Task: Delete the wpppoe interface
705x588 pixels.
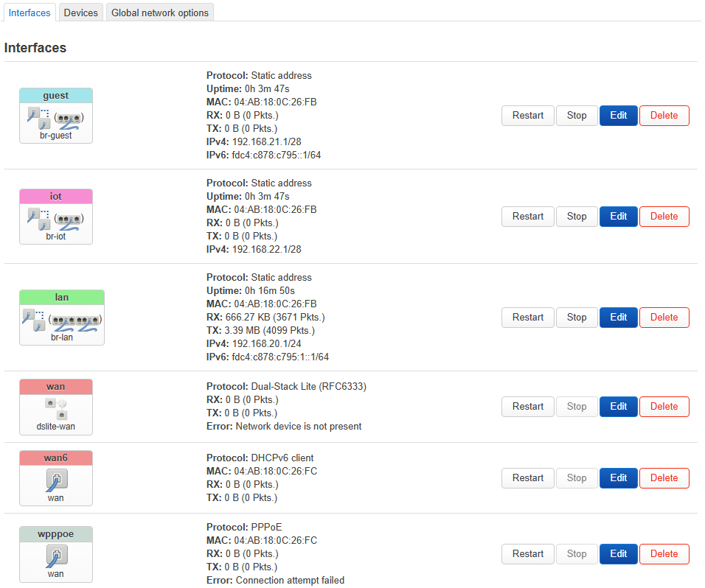Action: click(x=664, y=554)
